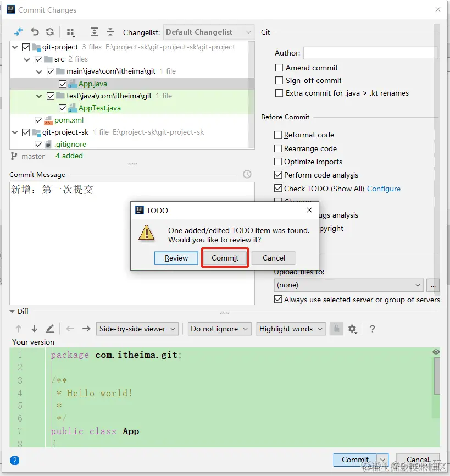Image resolution: width=450 pixels, height=476 pixels.
Task: Select pom.xml in the file tree
Action: click(69, 120)
